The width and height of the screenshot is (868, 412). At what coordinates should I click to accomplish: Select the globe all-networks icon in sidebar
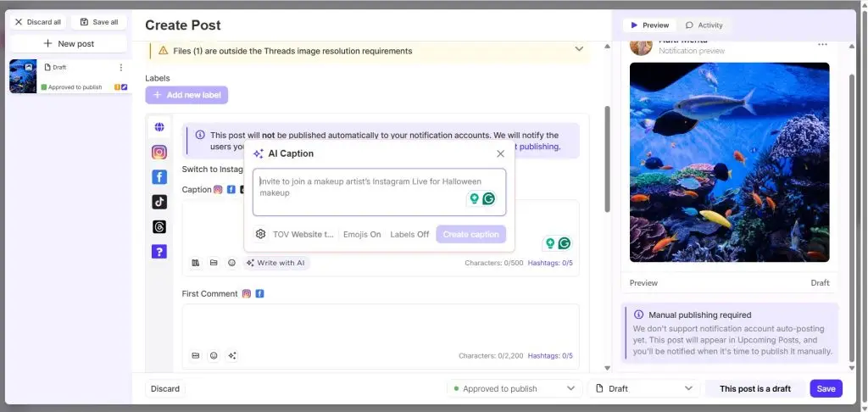pyautogui.click(x=159, y=127)
